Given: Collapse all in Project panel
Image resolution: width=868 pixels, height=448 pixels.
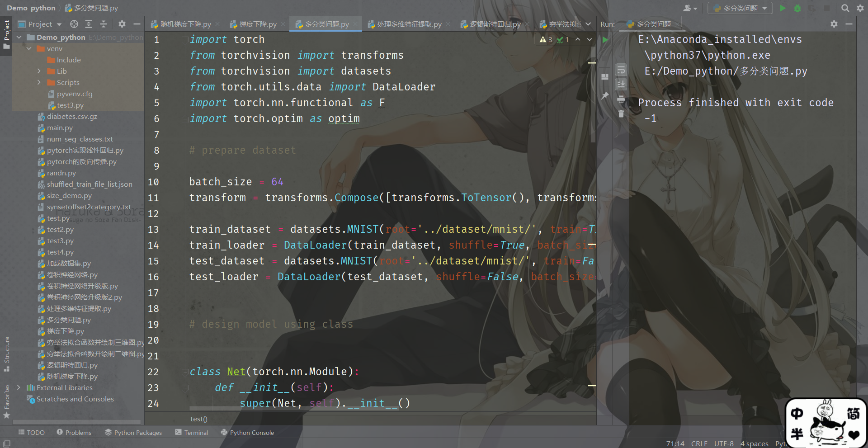Looking at the screenshot, I should coord(104,24).
